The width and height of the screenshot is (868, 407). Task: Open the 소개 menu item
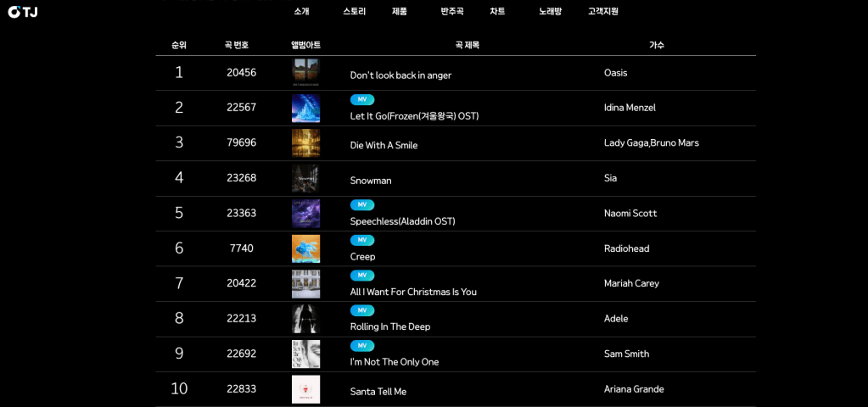(301, 12)
